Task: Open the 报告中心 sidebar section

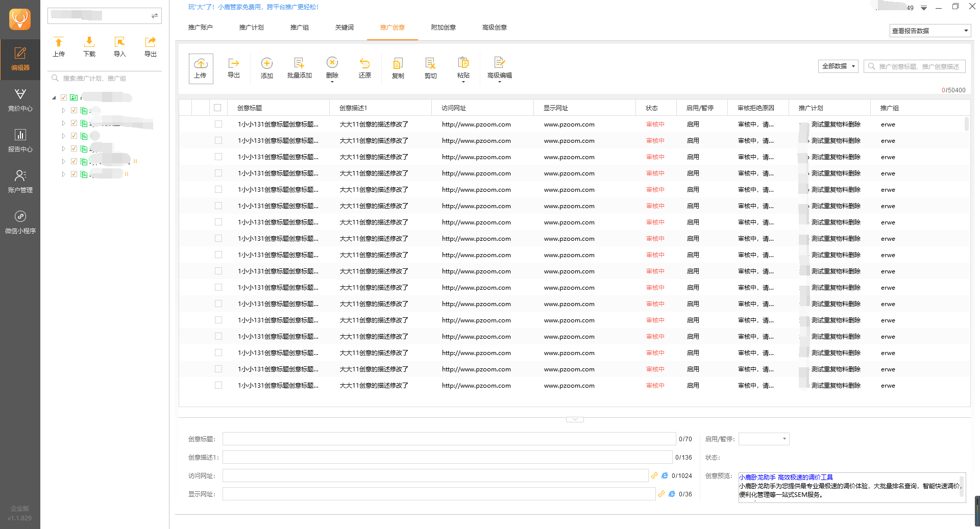Action: 20,141
